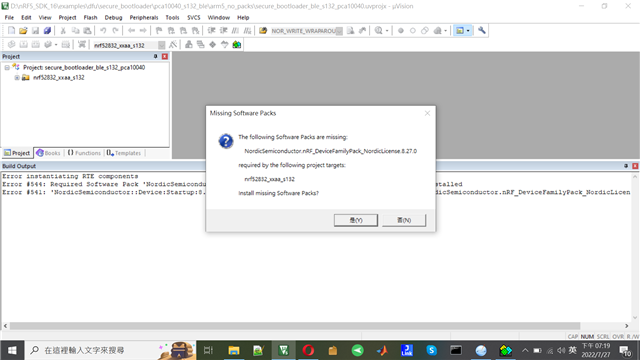Click the Manage Run-Time Environment diamond icon
The width and height of the screenshot is (640, 360).
213,44
